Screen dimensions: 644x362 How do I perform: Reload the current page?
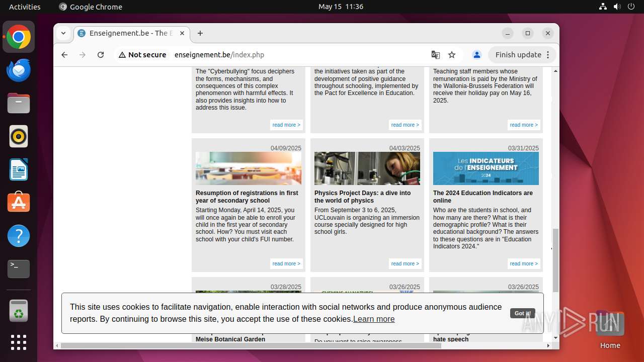pyautogui.click(x=101, y=55)
